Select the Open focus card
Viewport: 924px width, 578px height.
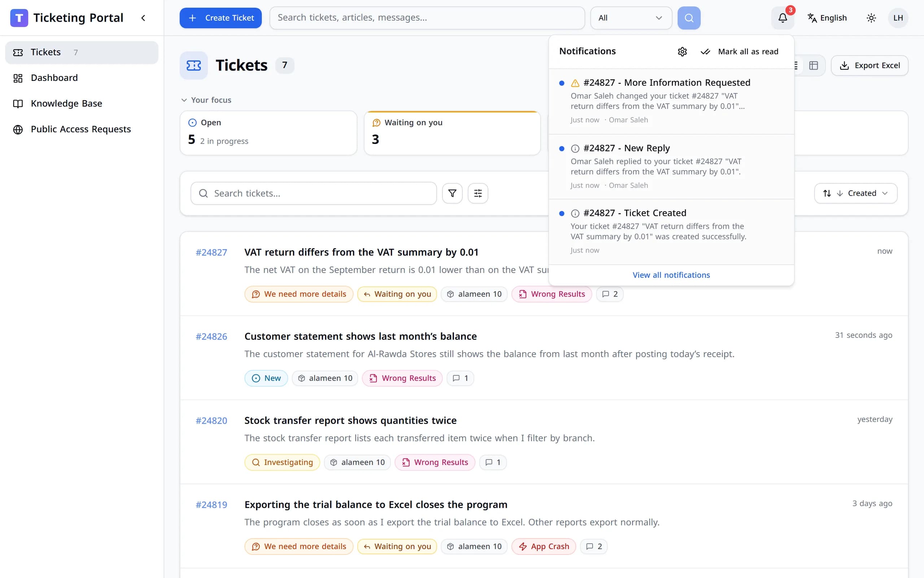[269, 133]
